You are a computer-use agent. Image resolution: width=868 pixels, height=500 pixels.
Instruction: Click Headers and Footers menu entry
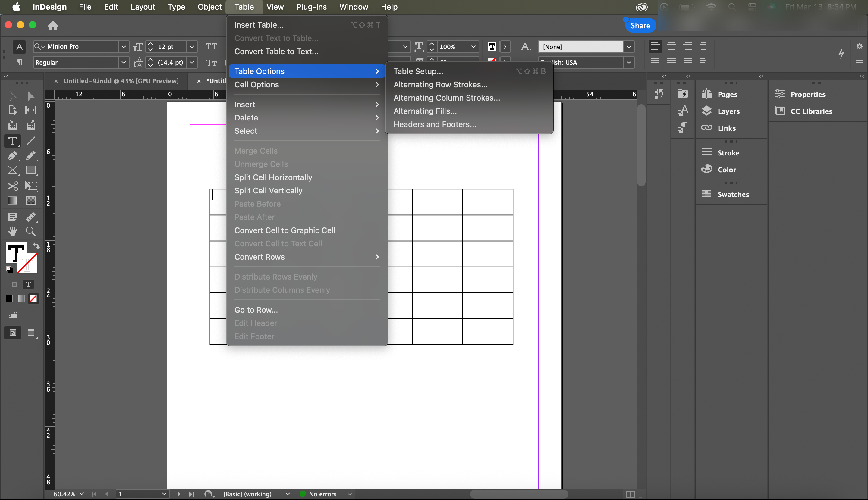click(435, 124)
